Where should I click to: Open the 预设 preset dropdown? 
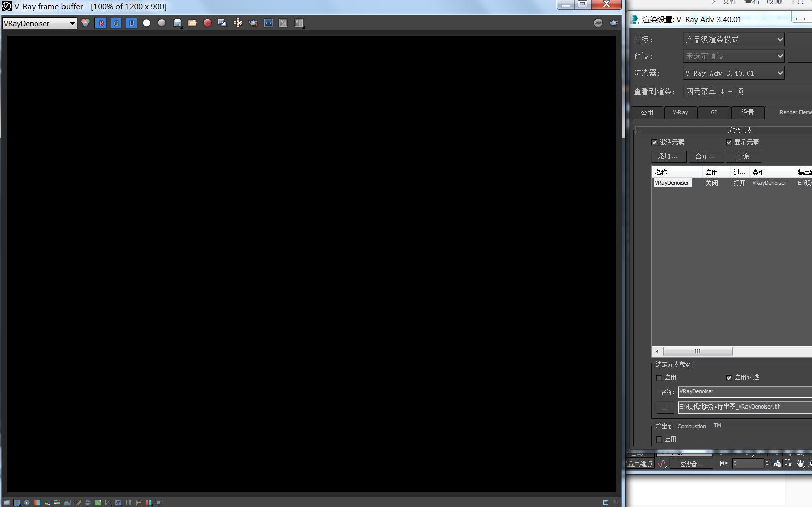click(x=734, y=56)
